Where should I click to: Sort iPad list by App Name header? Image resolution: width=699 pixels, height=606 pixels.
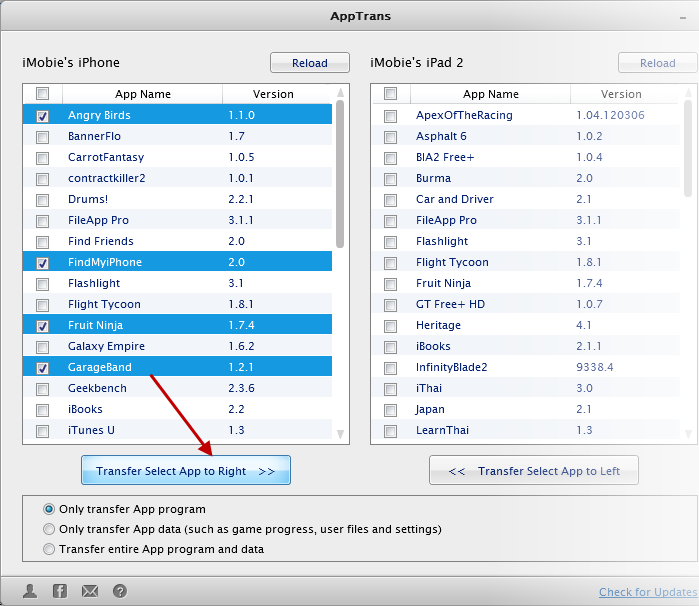tap(490, 94)
